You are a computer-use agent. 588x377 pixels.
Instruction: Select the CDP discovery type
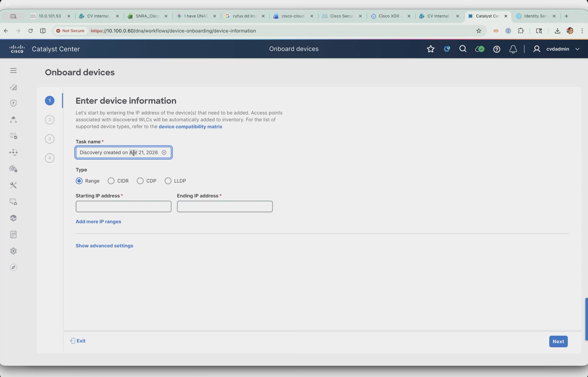tap(140, 181)
